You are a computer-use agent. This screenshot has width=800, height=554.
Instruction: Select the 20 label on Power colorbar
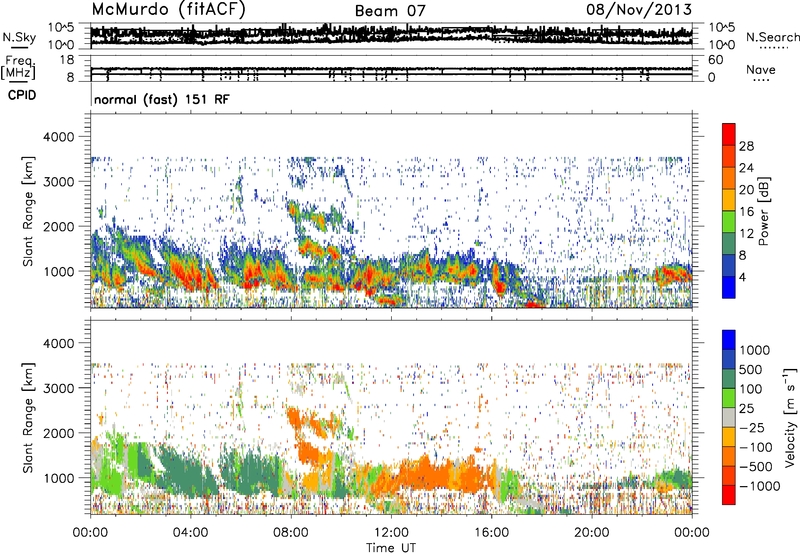[746, 190]
